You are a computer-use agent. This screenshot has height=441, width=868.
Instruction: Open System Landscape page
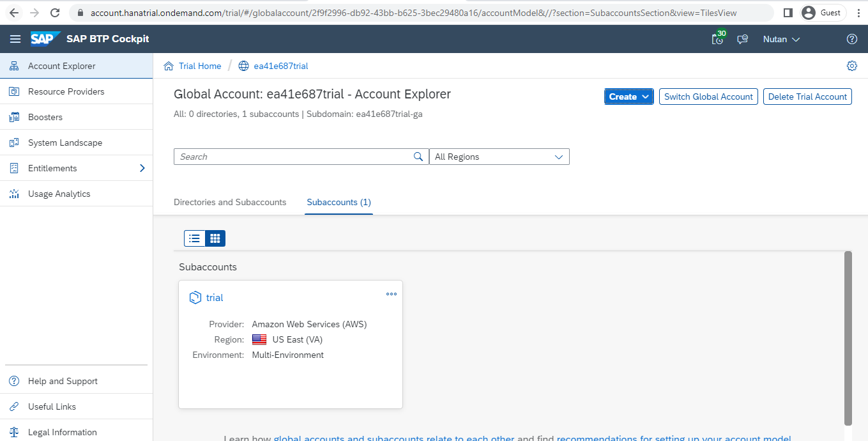pyautogui.click(x=76, y=143)
